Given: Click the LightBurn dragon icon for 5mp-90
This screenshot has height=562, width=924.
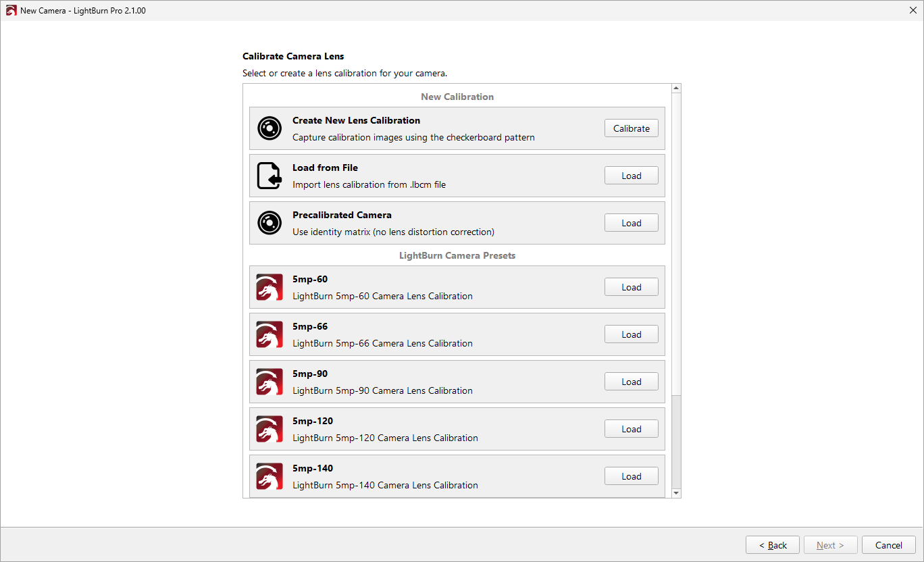Looking at the screenshot, I should point(269,382).
